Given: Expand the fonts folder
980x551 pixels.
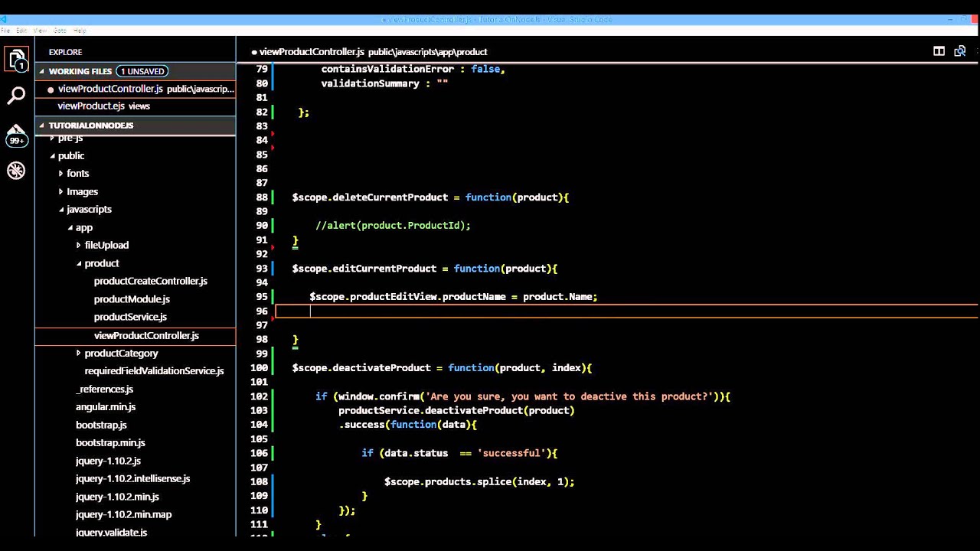Looking at the screenshot, I should [x=61, y=174].
